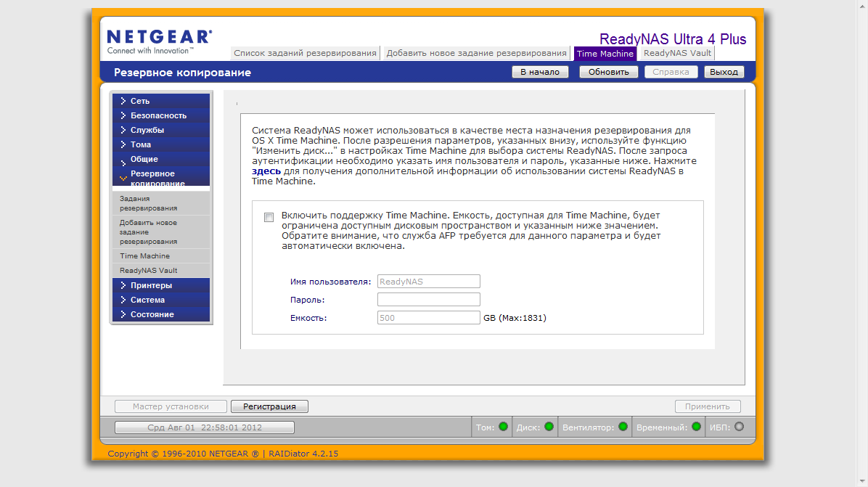868x487 pixels.
Task: Open Задания резервирования in the sidebar
Action: 161,203
